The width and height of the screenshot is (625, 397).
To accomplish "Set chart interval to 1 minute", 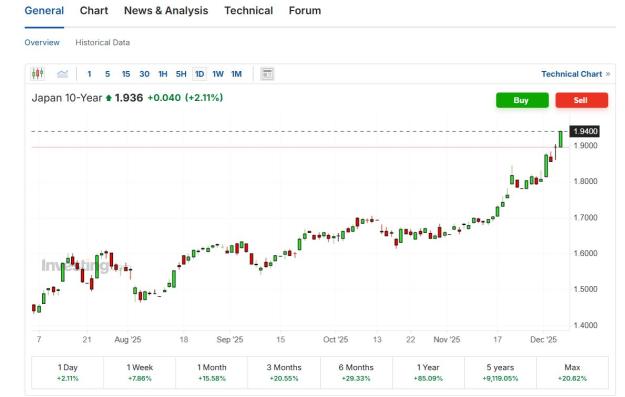I will pyautogui.click(x=89, y=74).
